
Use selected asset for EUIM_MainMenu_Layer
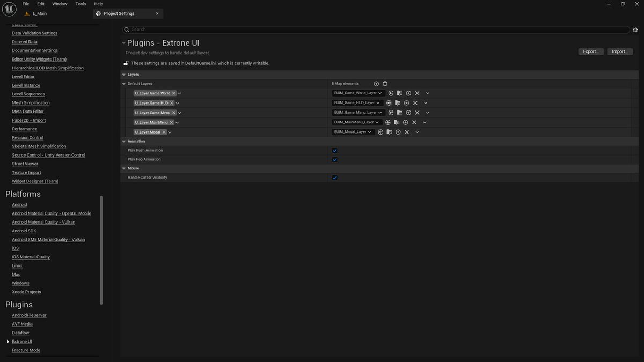[388, 122]
